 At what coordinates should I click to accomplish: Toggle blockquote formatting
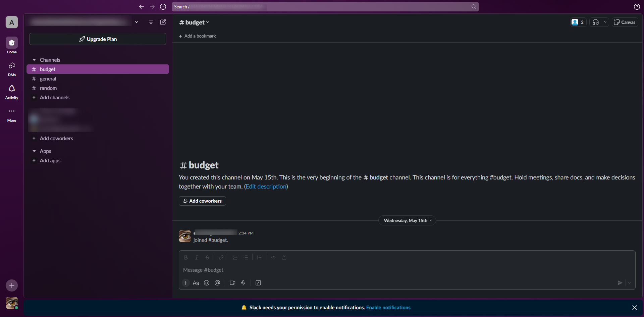[259, 257]
